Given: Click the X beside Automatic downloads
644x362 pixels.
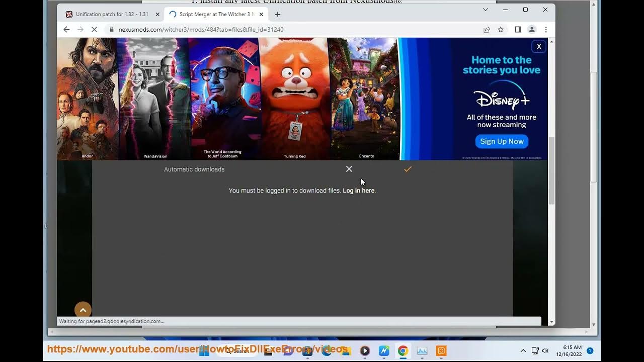Looking at the screenshot, I should click(x=349, y=169).
